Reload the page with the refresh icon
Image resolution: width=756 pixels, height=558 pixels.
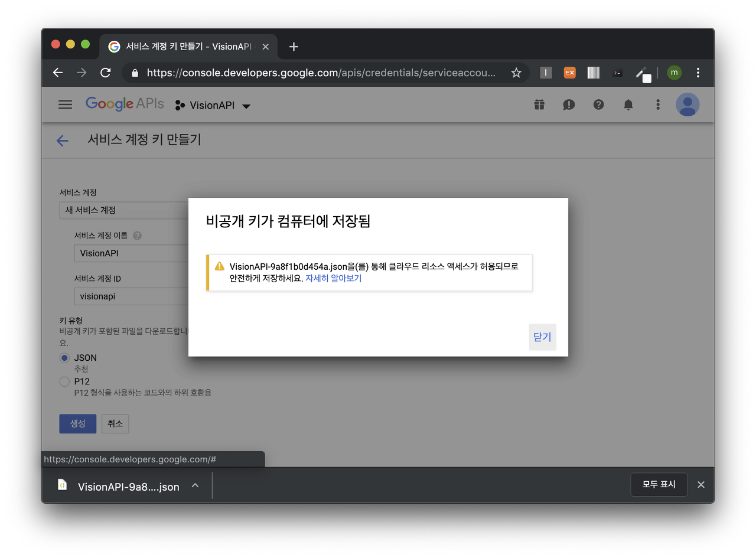tap(106, 73)
